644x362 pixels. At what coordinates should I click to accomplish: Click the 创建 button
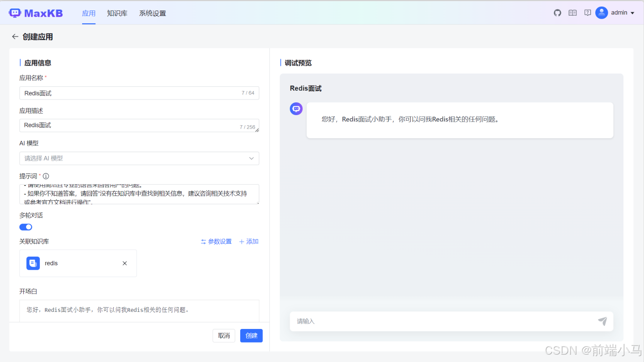(252, 336)
